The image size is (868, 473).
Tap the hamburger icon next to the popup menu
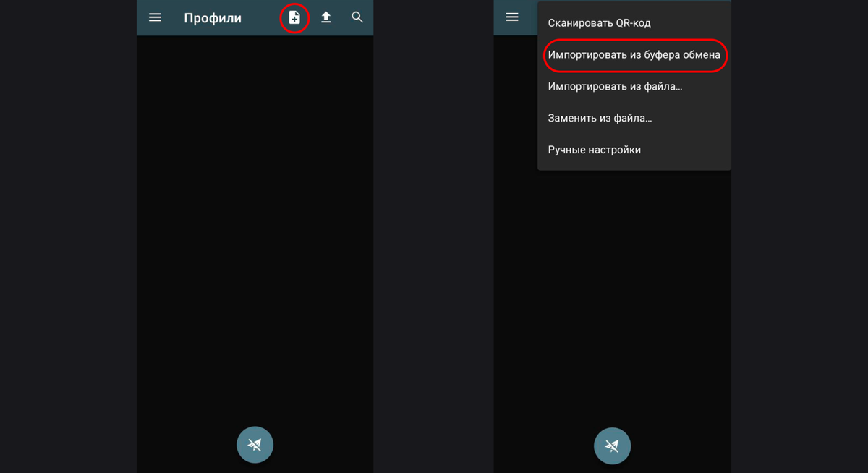(x=512, y=17)
